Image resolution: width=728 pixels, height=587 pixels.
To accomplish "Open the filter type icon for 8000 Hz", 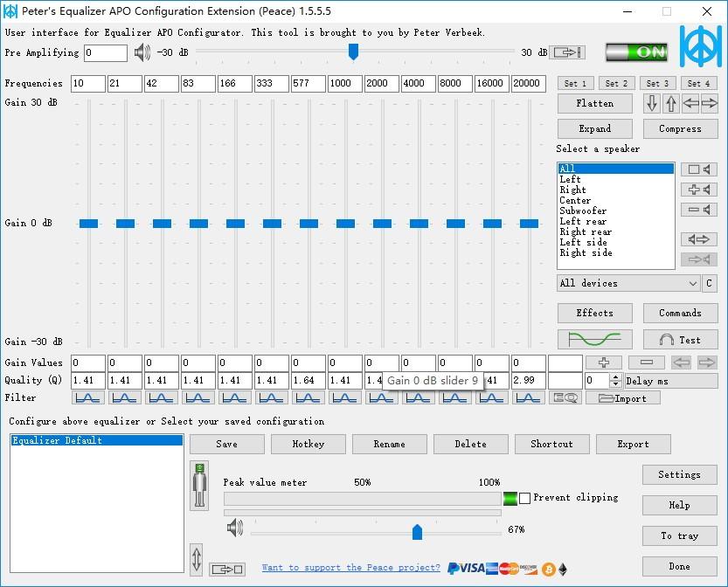I will pos(454,397).
